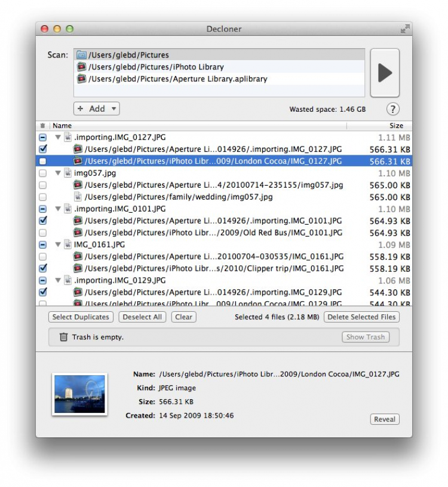
Task: Open the help question mark button
Action: [x=392, y=109]
